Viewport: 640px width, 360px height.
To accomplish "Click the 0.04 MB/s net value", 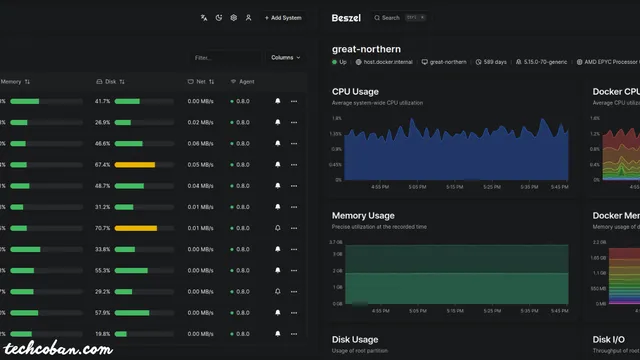I will [x=200, y=186].
